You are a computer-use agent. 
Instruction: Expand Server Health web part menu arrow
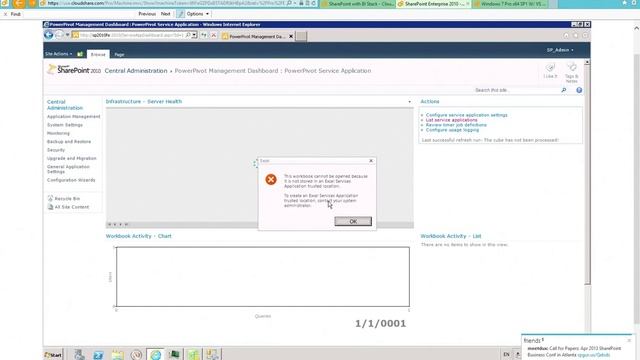click(x=409, y=102)
